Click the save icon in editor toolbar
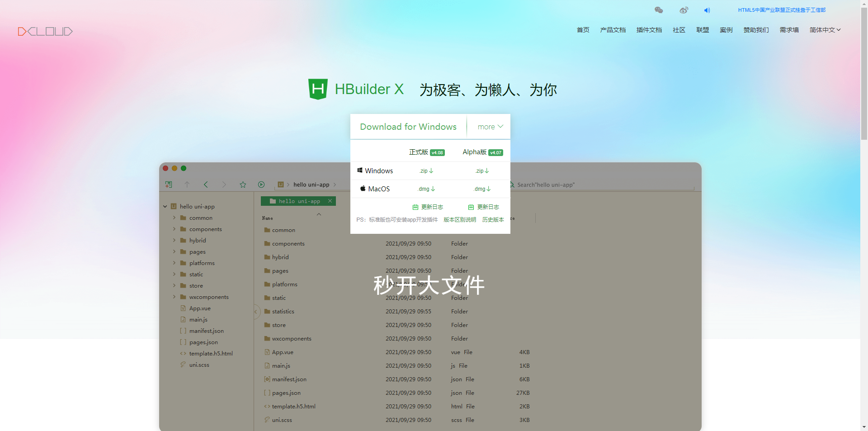The width and height of the screenshot is (868, 431). 169,185
